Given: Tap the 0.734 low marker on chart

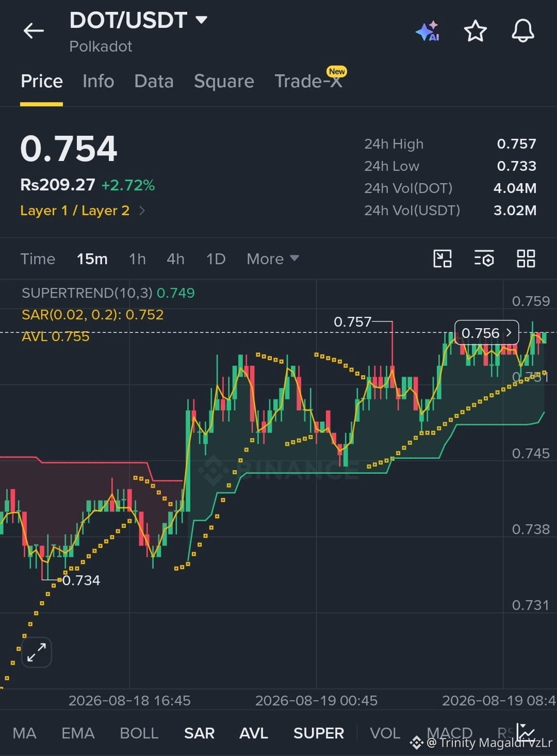Looking at the screenshot, I should pos(81,580).
